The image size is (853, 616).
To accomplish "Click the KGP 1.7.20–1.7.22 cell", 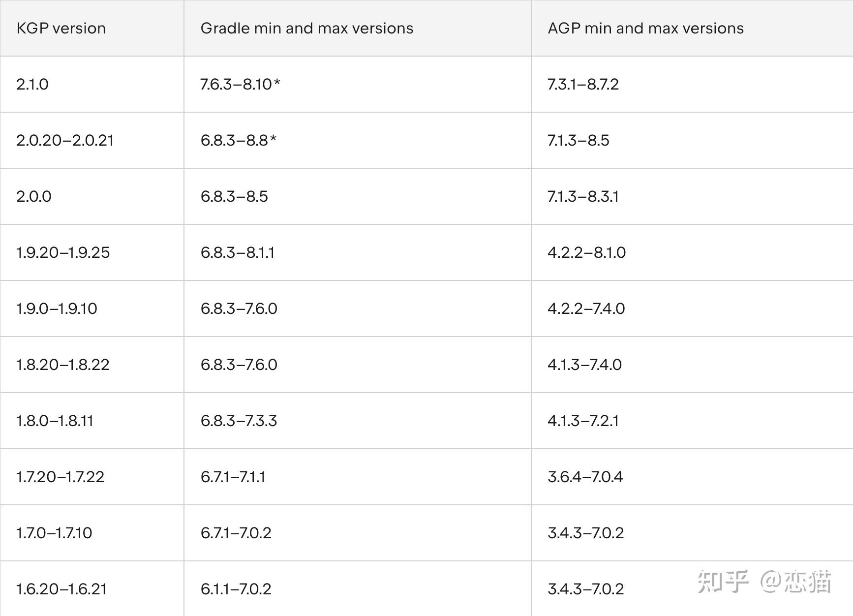I will coord(61,477).
